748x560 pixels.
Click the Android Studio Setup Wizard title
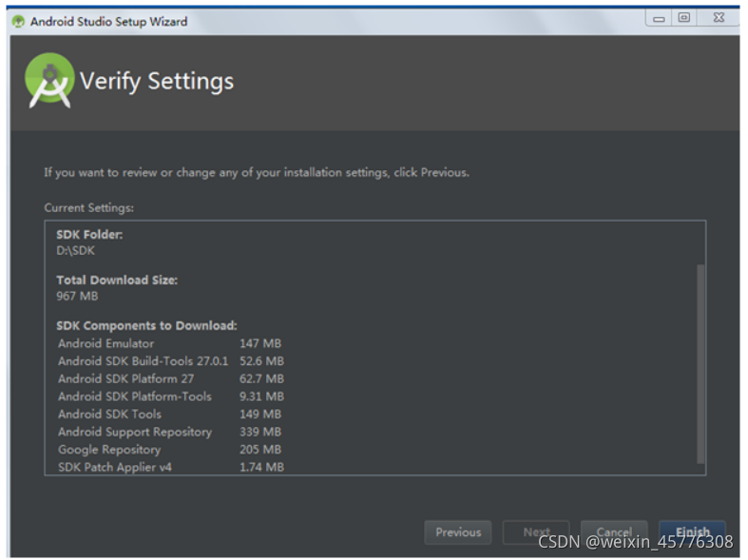tap(108, 22)
